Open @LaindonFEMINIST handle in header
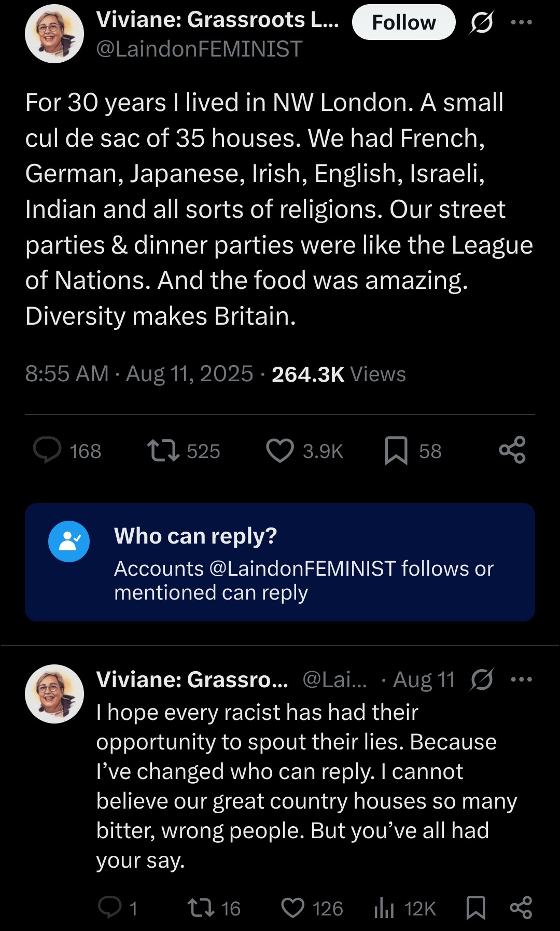Viewport: 560px width, 931px height. click(x=199, y=49)
